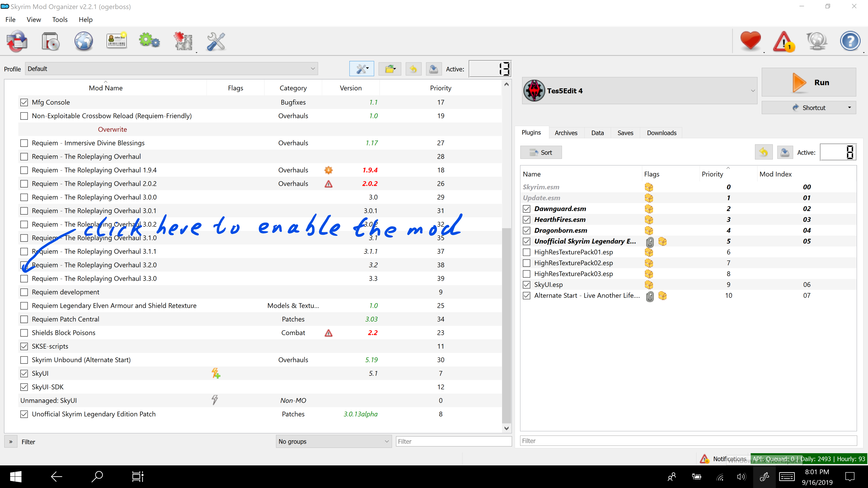Open Windows Start menu
The image size is (868, 488).
16,476
